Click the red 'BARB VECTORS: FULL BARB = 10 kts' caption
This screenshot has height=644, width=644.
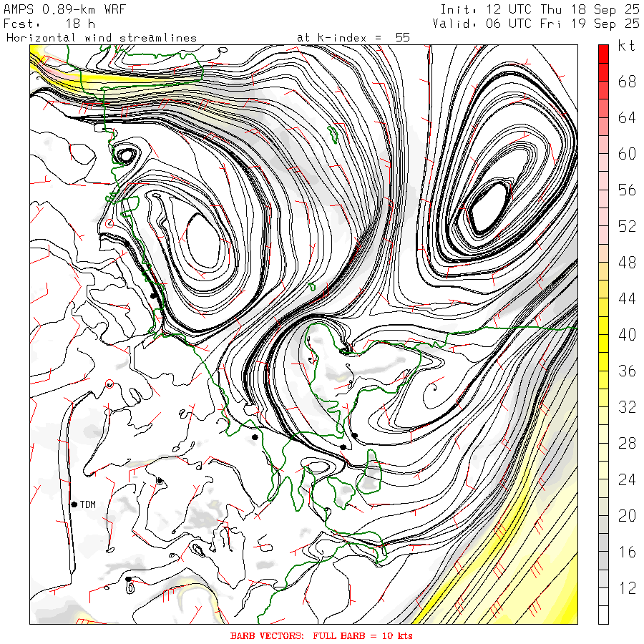click(x=321, y=635)
